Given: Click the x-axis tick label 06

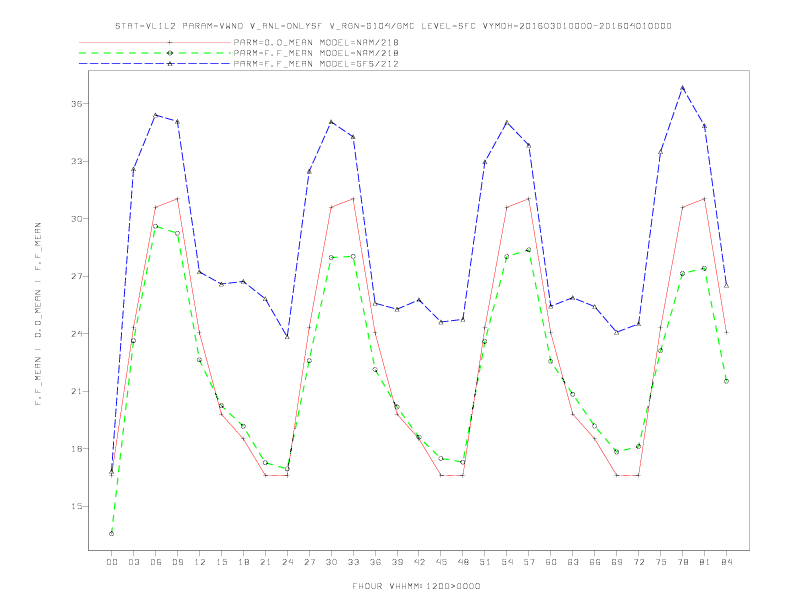Looking at the screenshot, I should tap(156, 562).
